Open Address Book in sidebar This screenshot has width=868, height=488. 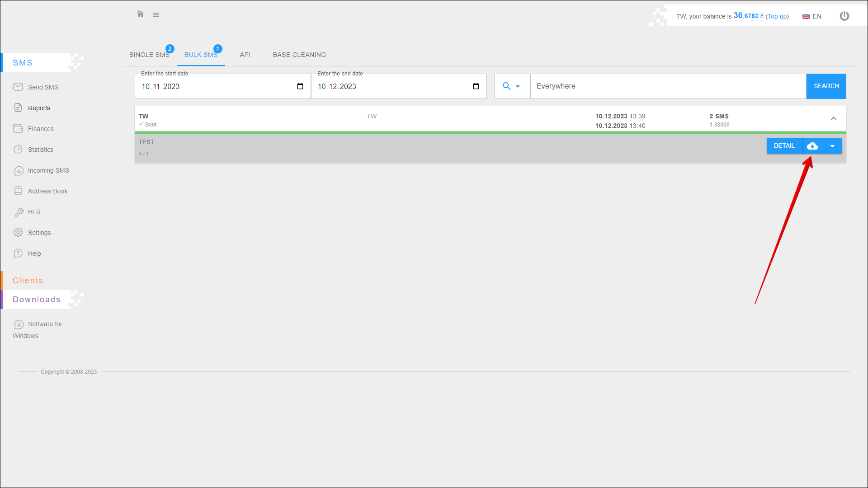(x=47, y=191)
